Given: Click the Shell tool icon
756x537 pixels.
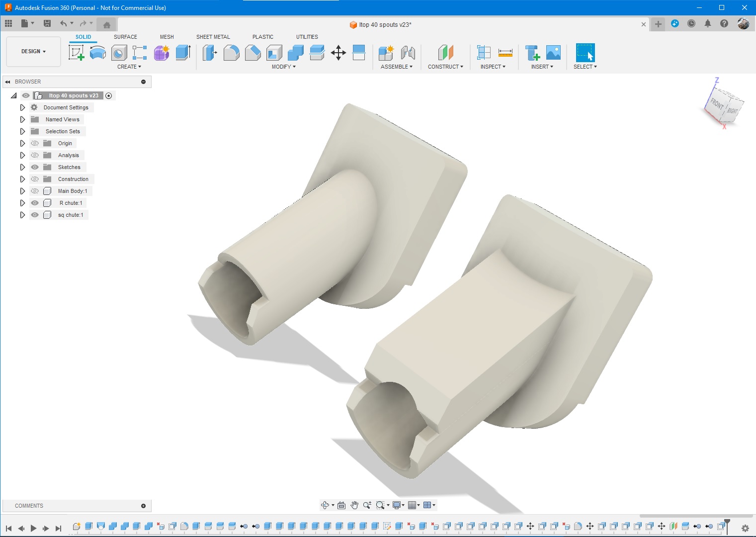Looking at the screenshot, I should (274, 53).
